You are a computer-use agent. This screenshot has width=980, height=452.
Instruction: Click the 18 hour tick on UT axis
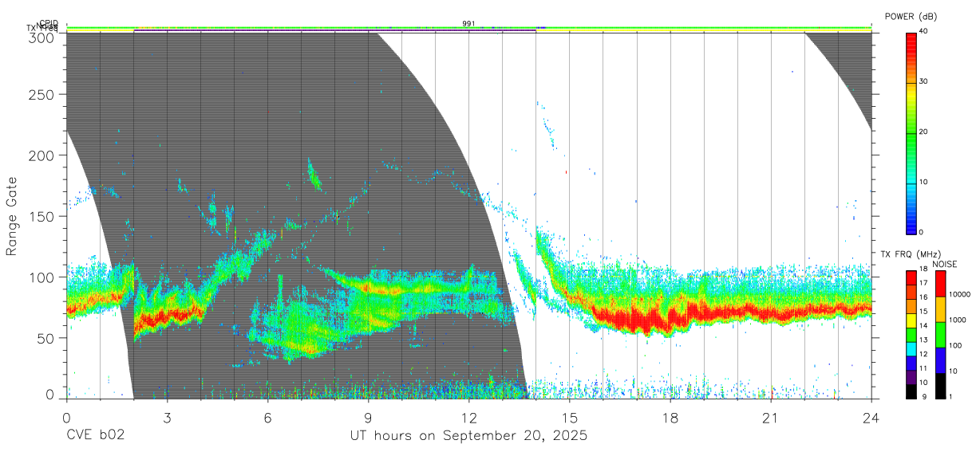click(670, 418)
